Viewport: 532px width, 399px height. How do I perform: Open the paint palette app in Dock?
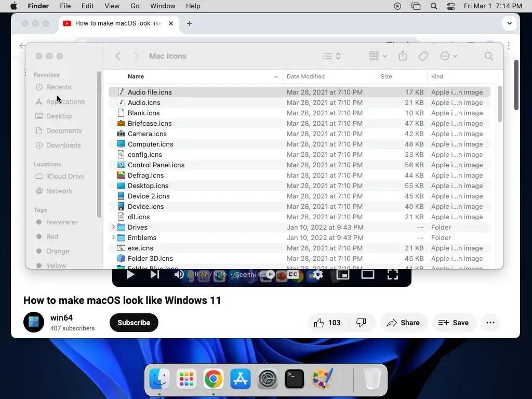(x=322, y=379)
